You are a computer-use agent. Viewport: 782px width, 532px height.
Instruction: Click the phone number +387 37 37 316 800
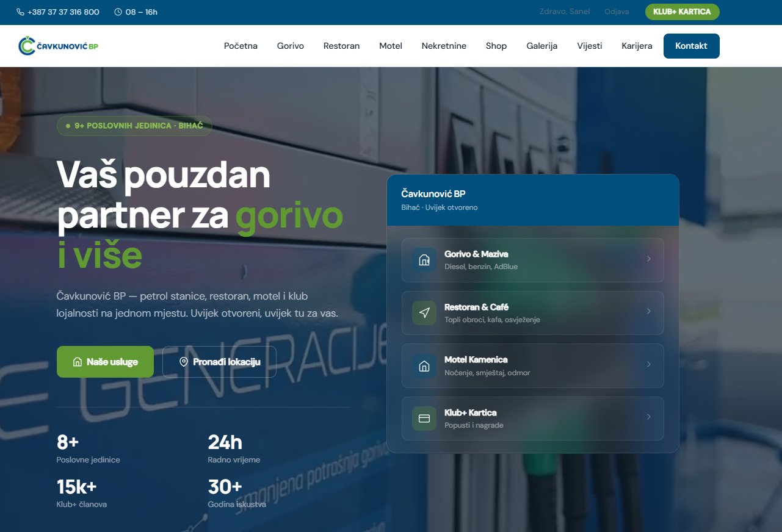pos(63,12)
